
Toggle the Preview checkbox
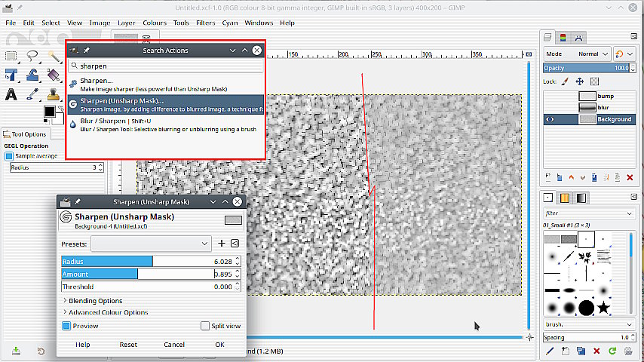(66, 326)
